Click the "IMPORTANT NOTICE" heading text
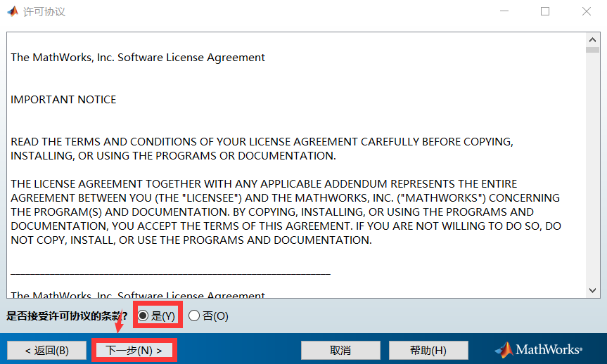Screen dimensions: 607x364 coord(63,100)
